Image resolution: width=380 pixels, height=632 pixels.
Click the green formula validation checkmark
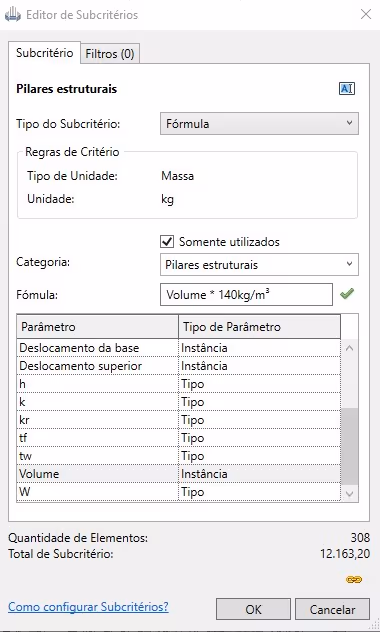click(347, 294)
